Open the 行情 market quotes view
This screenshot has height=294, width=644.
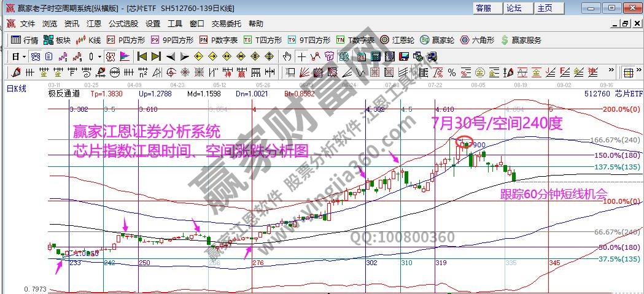pos(25,40)
